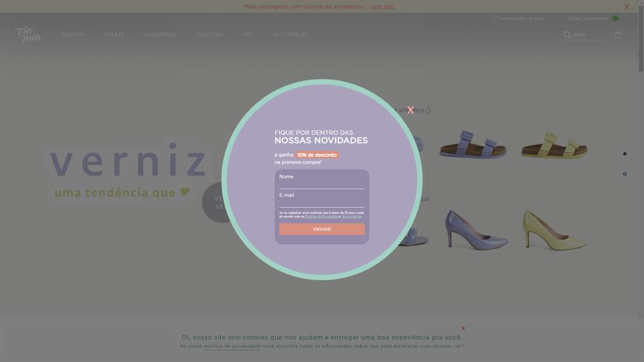Viewport: 644px width, 362px height.
Task: Click the Nome input field
Action: [x=321, y=181]
